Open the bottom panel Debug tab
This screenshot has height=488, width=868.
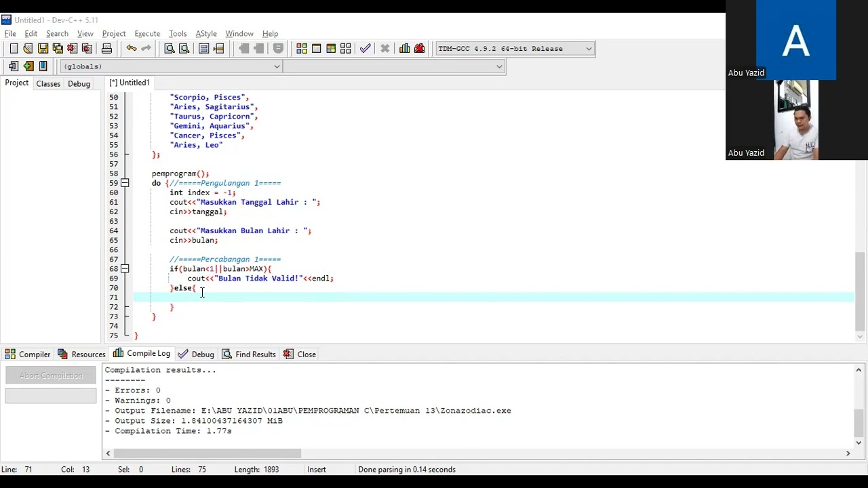point(196,354)
